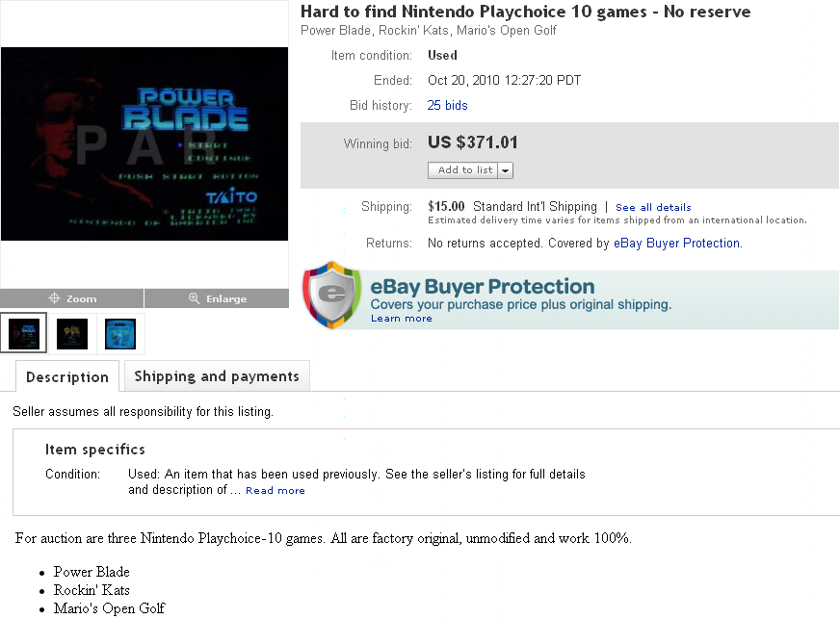Open the 25 bids history link
Image resolution: width=840 pixels, height=619 pixels.
447,106
